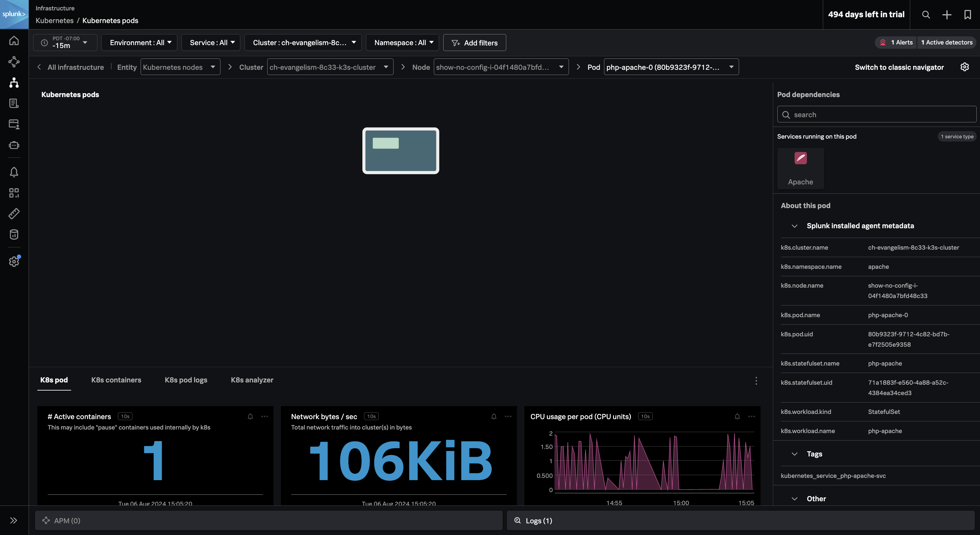The height and width of the screenshot is (535, 980).
Task: Select the Synthetics robot icon
Action: 14,145
